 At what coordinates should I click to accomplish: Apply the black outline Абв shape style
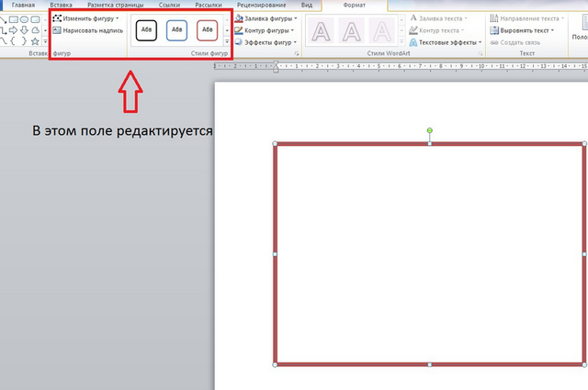146,30
